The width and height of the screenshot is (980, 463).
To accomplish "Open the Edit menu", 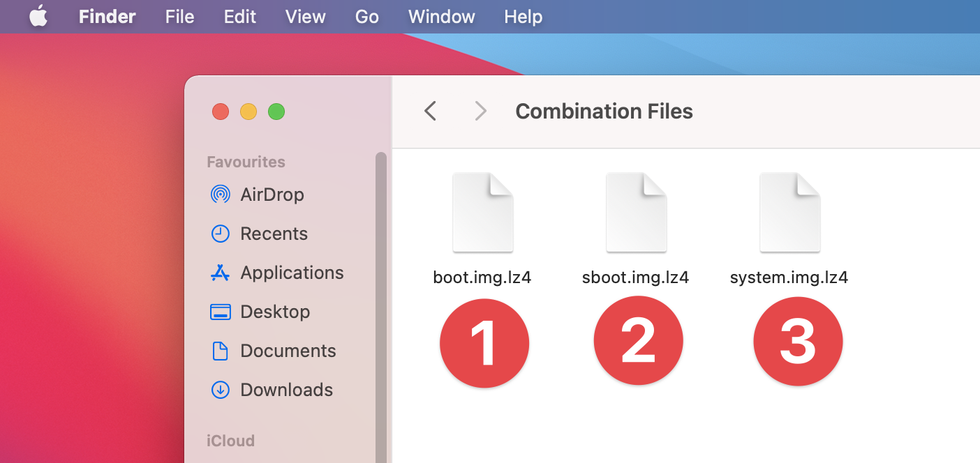I will click(x=240, y=17).
